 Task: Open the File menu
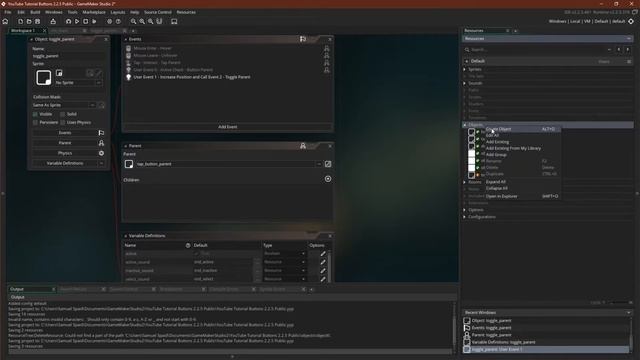[x=8, y=12]
